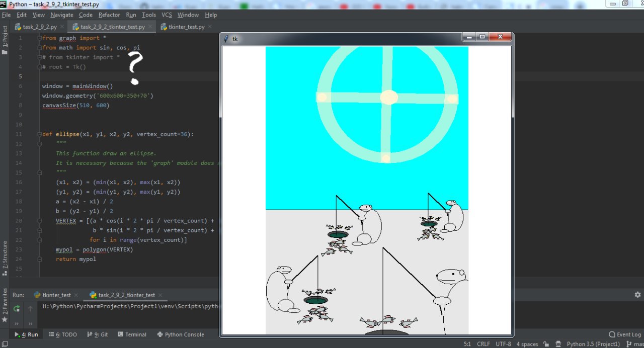Maximize the tk window
The height and width of the screenshot is (348, 644).
[x=482, y=37]
